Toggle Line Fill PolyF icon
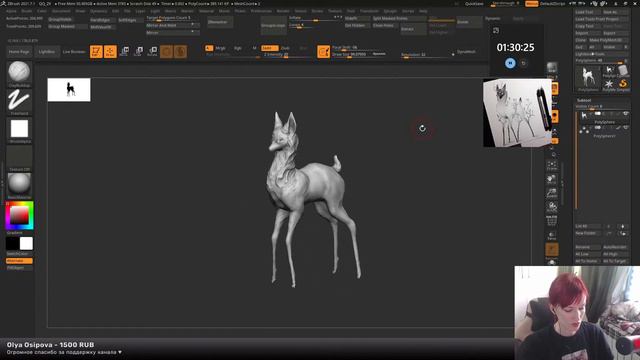640x360 pixels. [552, 220]
